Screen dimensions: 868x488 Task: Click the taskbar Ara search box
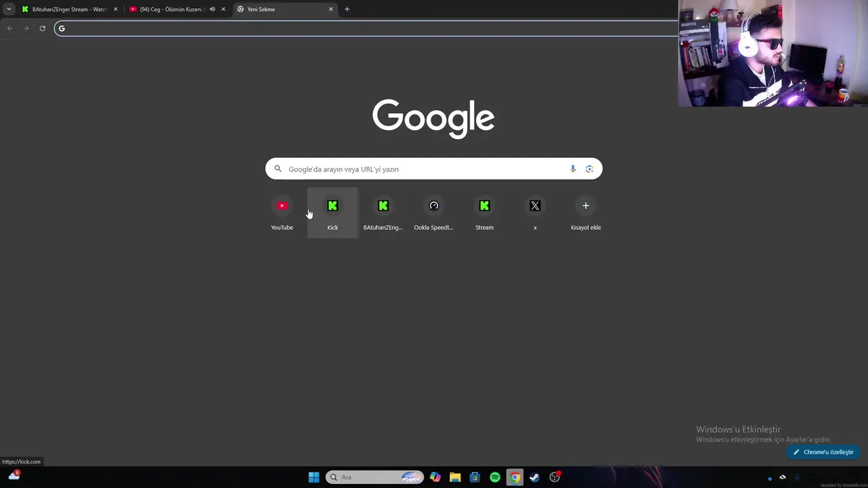(374, 477)
